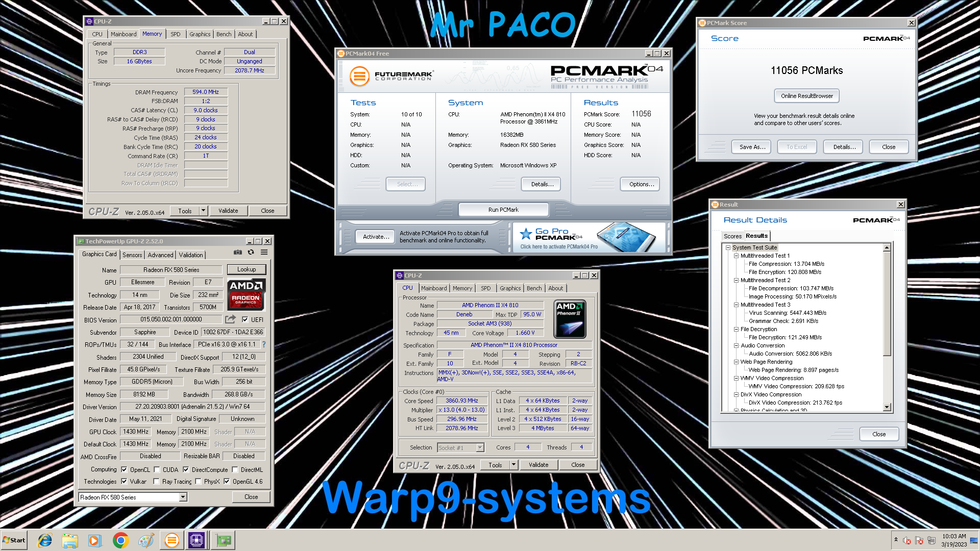Screen dimensions: 980x551
Task: Click the AMD Phenom II logo in CPU-Z
Action: [x=570, y=319]
